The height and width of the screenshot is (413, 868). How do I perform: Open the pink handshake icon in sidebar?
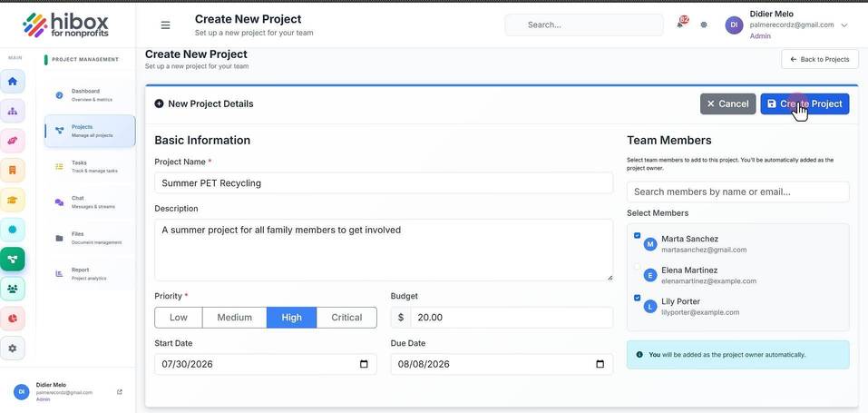point(12,141)
